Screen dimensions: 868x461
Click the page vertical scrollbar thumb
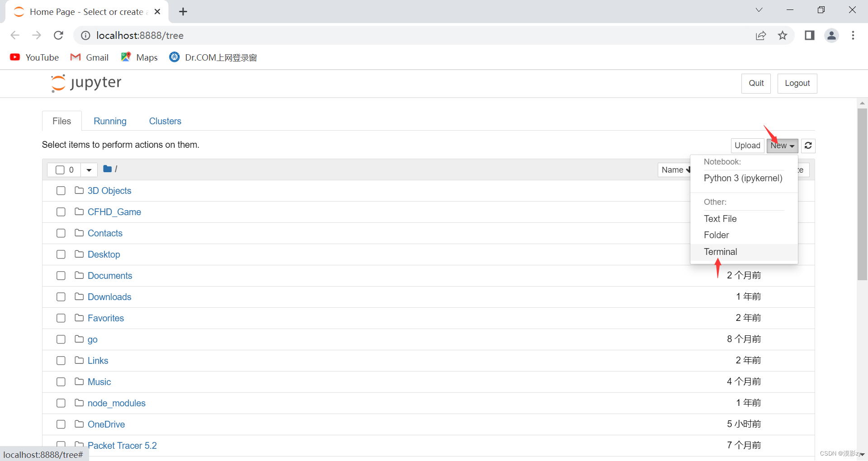point(862,194)
